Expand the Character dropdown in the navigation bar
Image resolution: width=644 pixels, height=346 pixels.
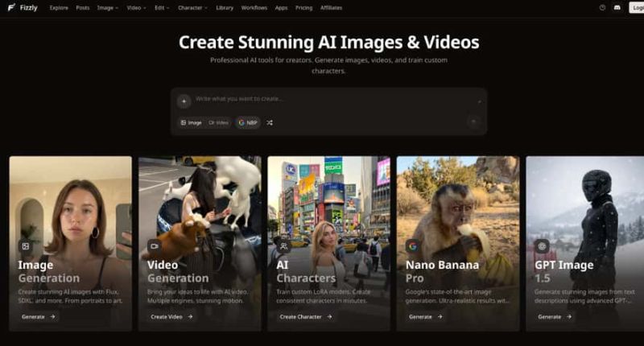[193, 7]
